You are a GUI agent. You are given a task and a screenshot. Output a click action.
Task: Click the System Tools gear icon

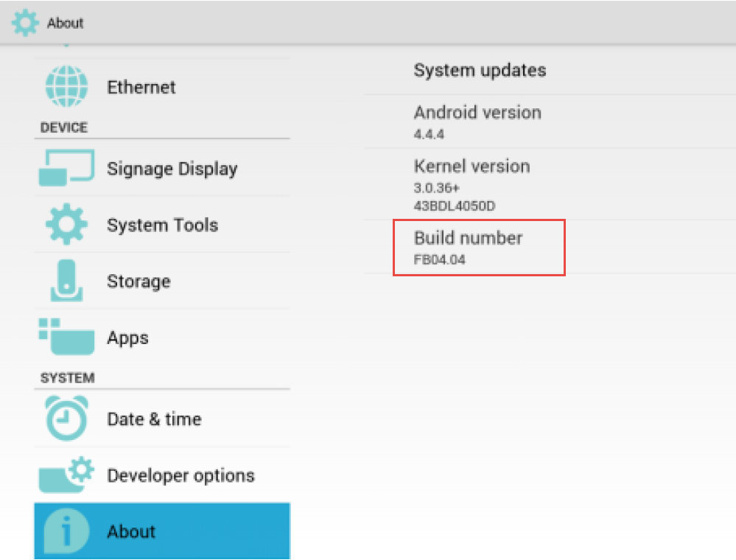tap(66, 224)
